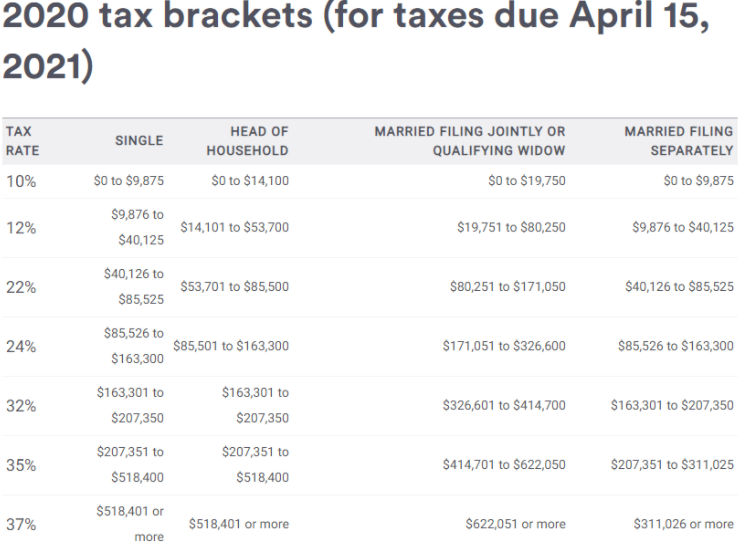Click the "$207,351 to $311,025" cell

(x=672, y=466)
